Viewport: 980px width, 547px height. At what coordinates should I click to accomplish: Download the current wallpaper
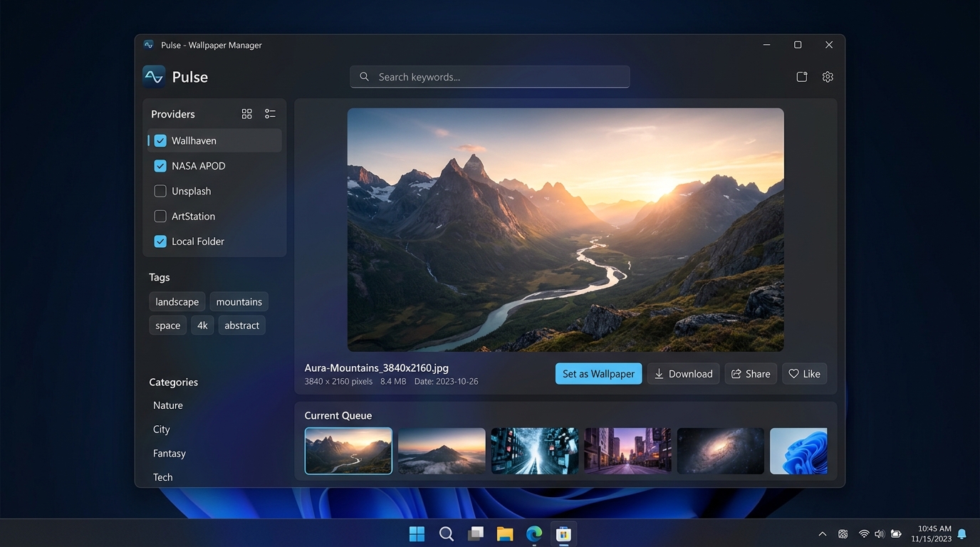click(684, 374)
